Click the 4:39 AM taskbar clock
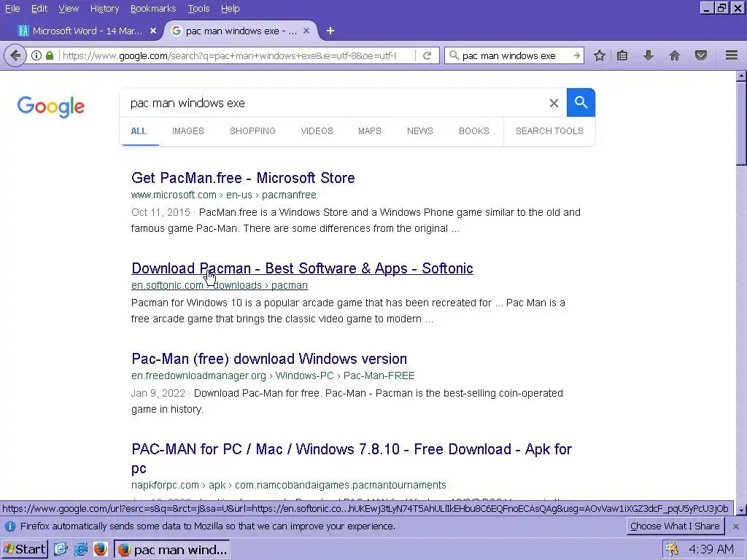This screenshot has width=747, height=560. tap(711, 550)
